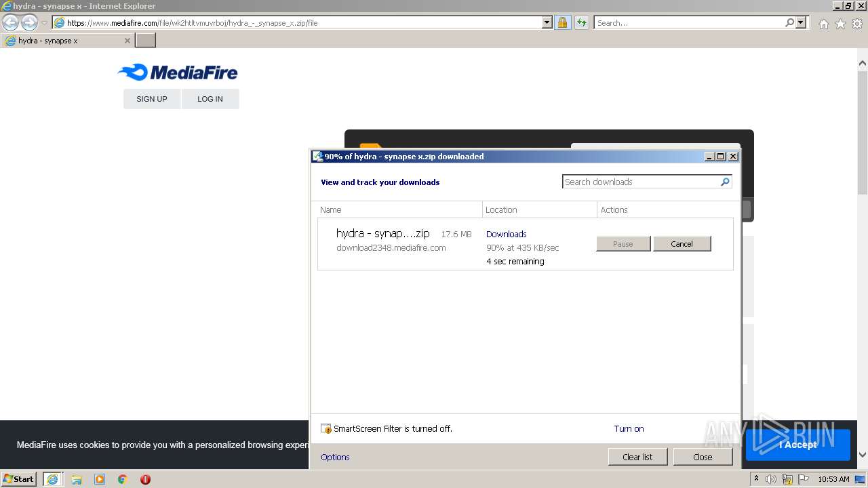Image resolution: width=868 pixels, height=488 pixels.
Task: Open the Tools gear icon
Action: (857, 24)
